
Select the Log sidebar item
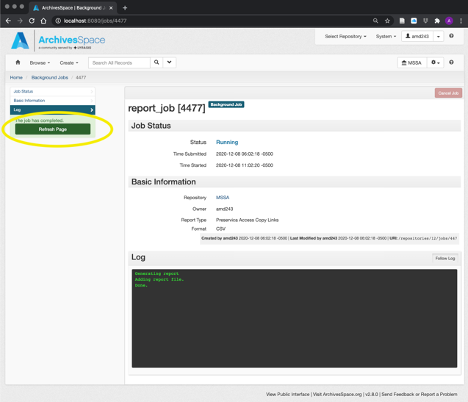(53, 110)
